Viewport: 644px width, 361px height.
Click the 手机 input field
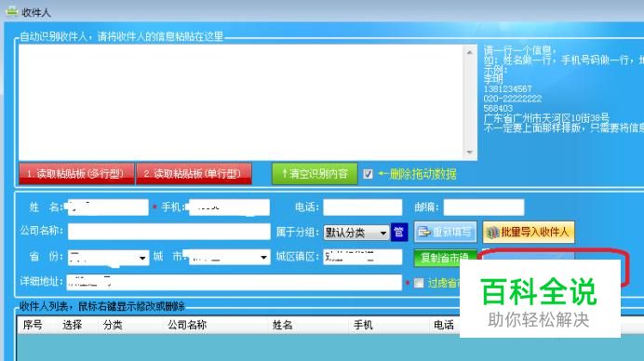228,207
